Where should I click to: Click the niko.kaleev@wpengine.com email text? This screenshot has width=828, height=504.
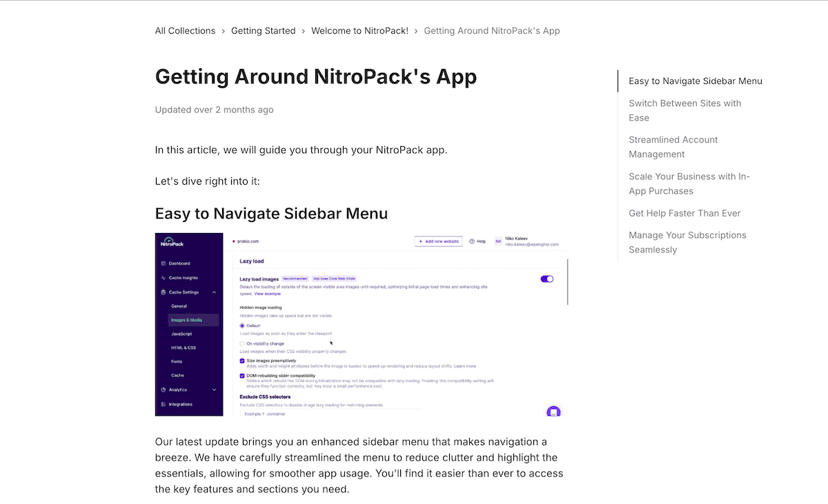tap(531, 244)
